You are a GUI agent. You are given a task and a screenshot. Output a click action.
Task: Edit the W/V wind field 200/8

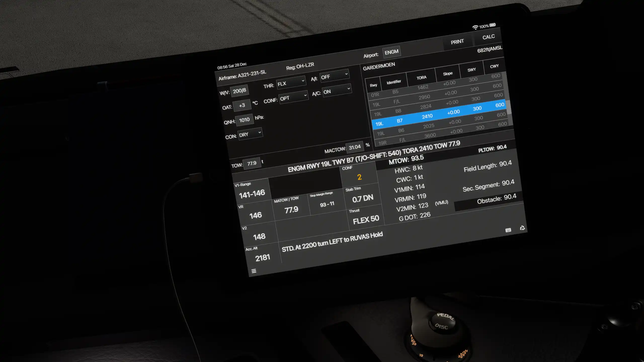click(239, 91)
